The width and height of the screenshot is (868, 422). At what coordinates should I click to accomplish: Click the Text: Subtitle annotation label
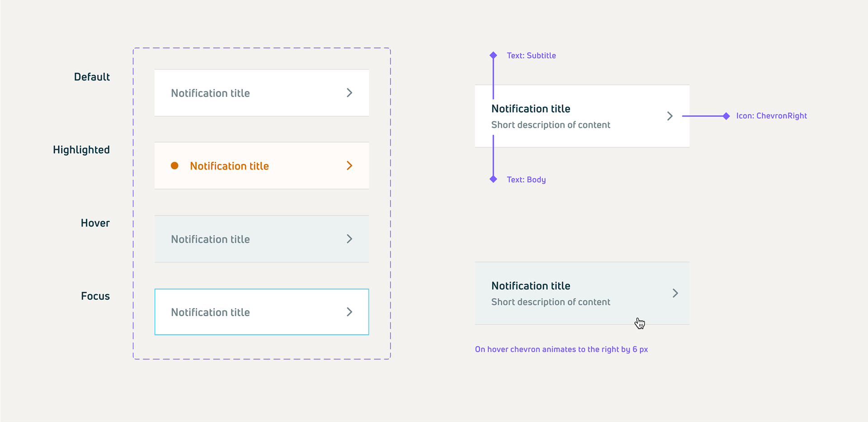click(x=531, y=55)
